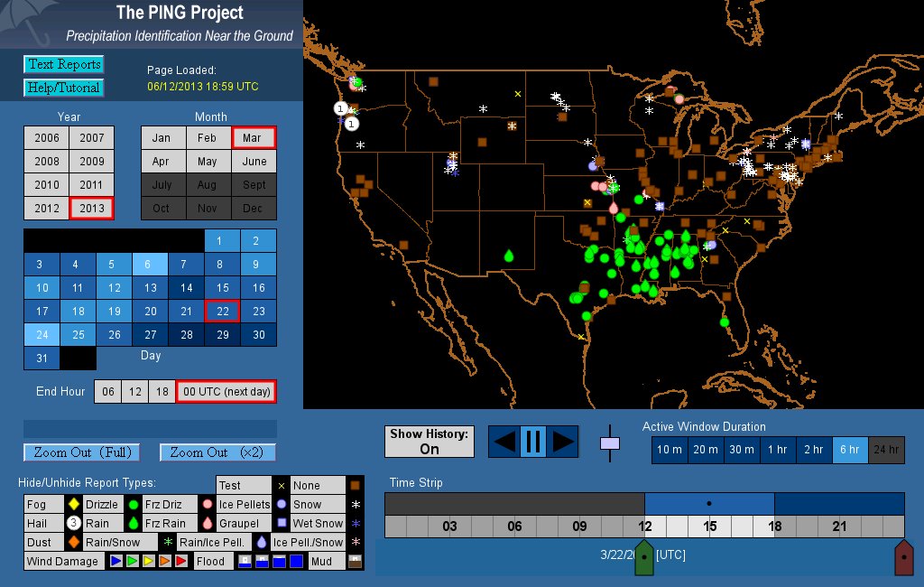Click the solid blue Flood severity icon
The image size is (924, 587).
click(296, 562)
